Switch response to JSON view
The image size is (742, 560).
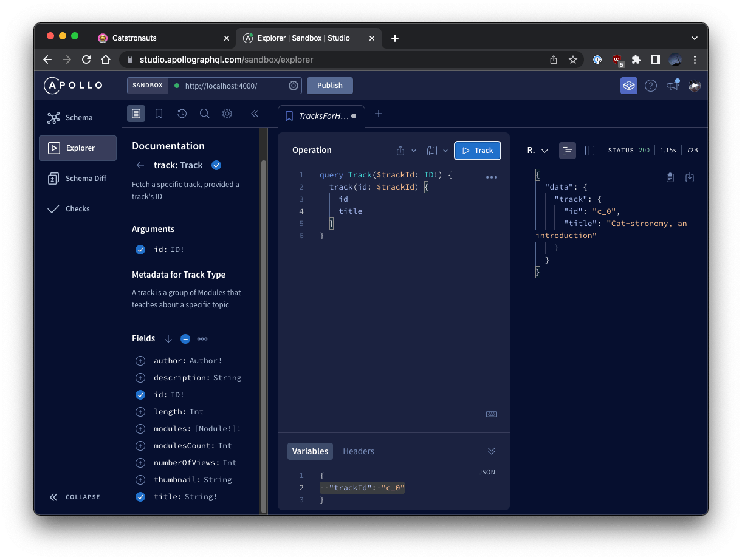click(568, 151)
